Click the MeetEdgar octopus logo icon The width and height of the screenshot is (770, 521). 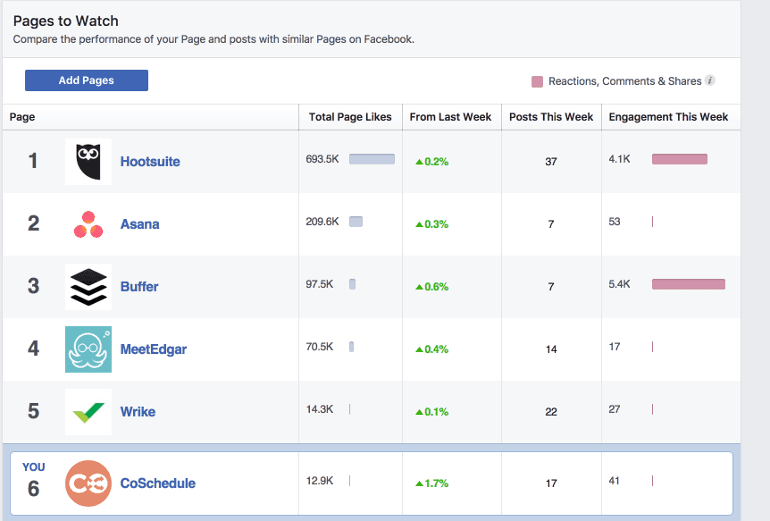coord(88,349)
